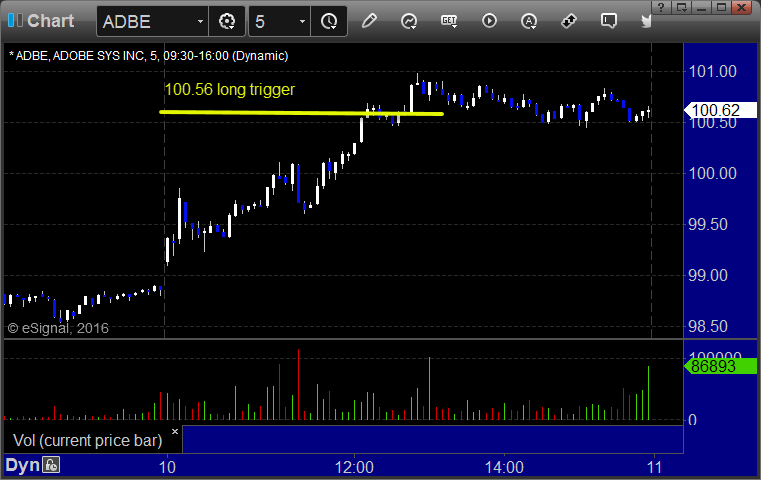Open the help question mark button
The width and height of the screenshot is (761, 480).
(661, 7)
